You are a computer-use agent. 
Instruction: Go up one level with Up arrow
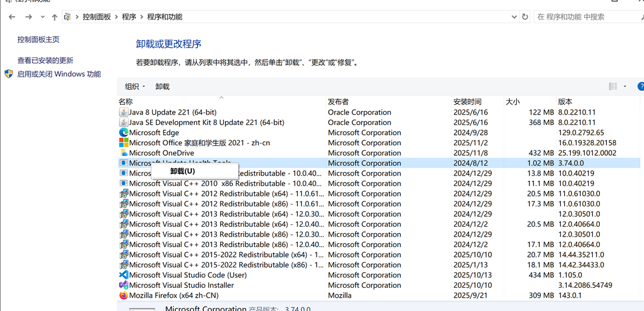[x=55, y=17]
